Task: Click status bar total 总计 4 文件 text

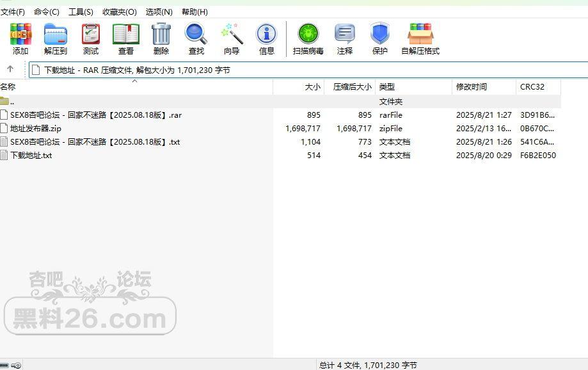Action: tap(368, 365)
